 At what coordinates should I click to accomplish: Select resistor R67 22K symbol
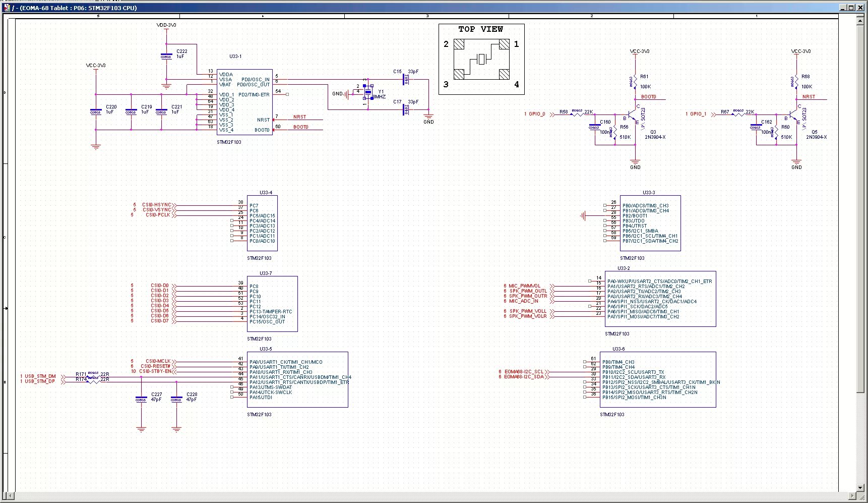(x=738, y=114)
